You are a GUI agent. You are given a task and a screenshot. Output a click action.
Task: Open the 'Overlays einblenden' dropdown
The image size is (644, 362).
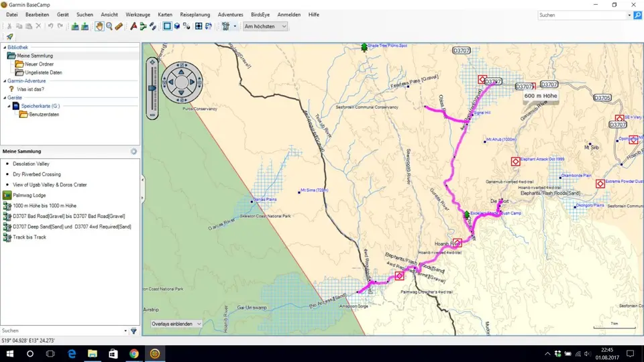pyautogui.click(x=176, y=324)
